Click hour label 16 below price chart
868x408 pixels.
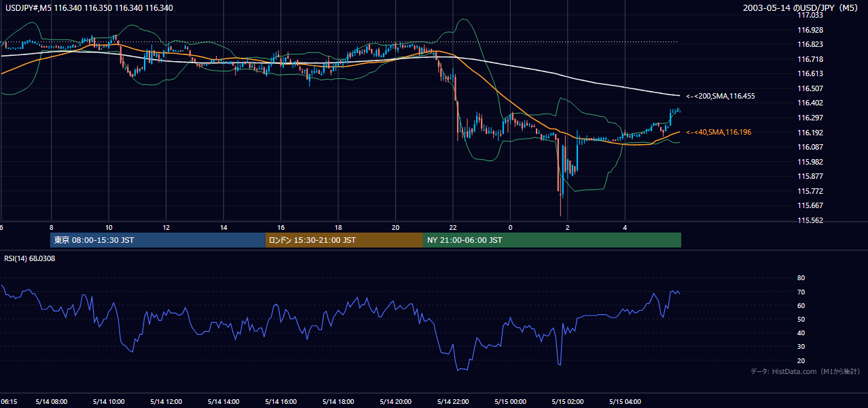[x=281, y=227]
